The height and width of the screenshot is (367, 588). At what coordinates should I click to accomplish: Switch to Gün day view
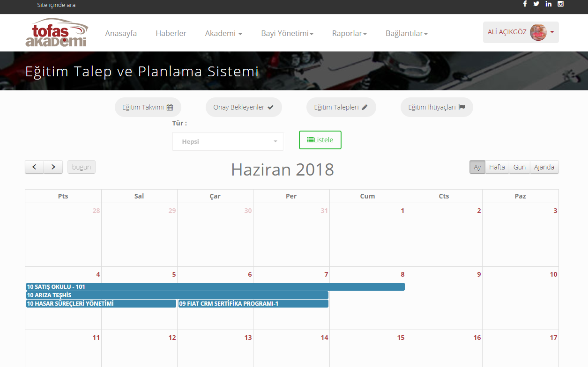click(520, 167)
